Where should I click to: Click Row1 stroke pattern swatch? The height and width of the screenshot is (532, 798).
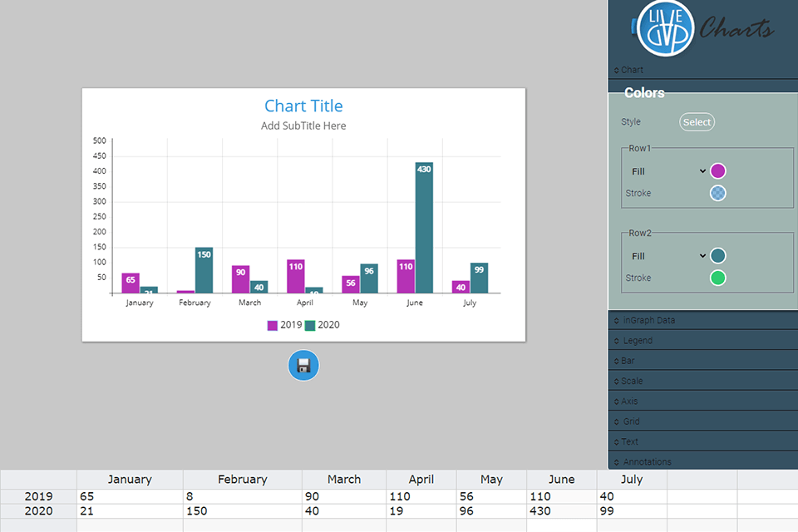click(718, 193)
